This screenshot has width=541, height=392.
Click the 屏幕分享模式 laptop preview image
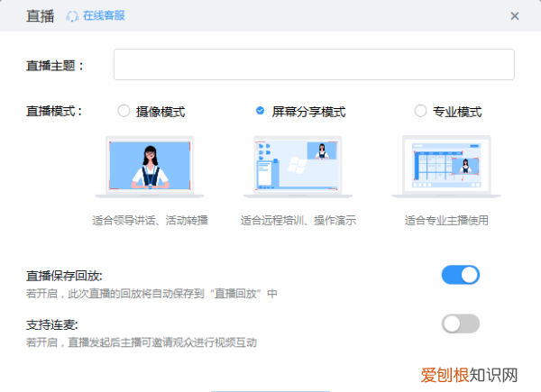298,167
